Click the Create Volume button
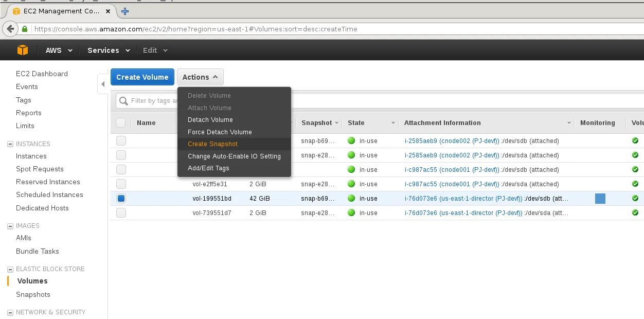Image resolution: width=644 pixels, height=319 pixels. (x=142, y=77)
